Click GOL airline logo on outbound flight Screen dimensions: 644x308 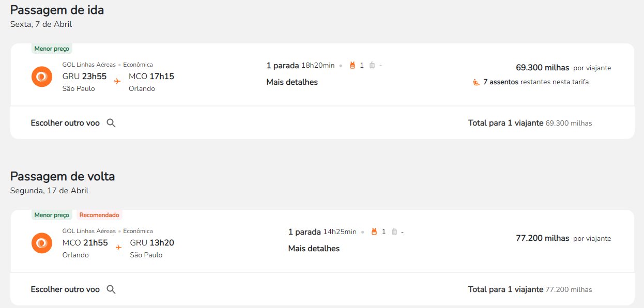click(x=41, y=76)
